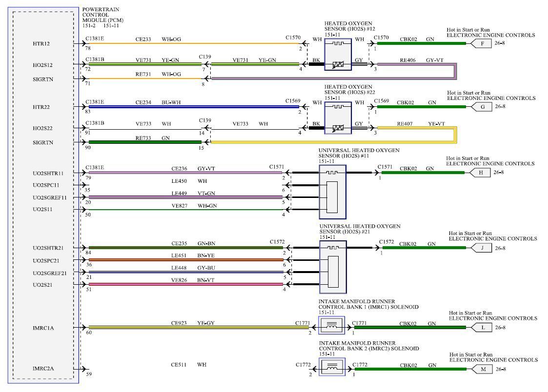Click the HO2S #22 sensor icon
548x392 pixels.
point(337,117)
